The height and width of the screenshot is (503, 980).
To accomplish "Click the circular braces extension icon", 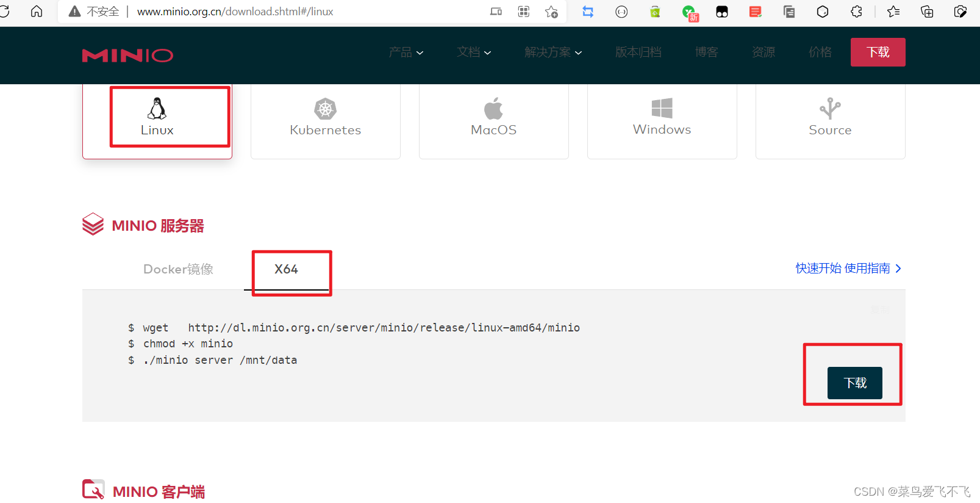I will (621, 12).
